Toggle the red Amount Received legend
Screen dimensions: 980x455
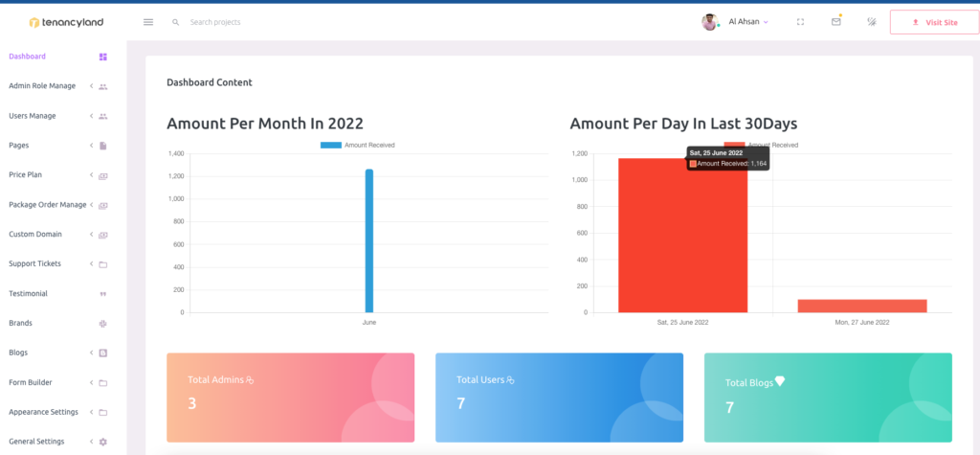coord(761,146)
